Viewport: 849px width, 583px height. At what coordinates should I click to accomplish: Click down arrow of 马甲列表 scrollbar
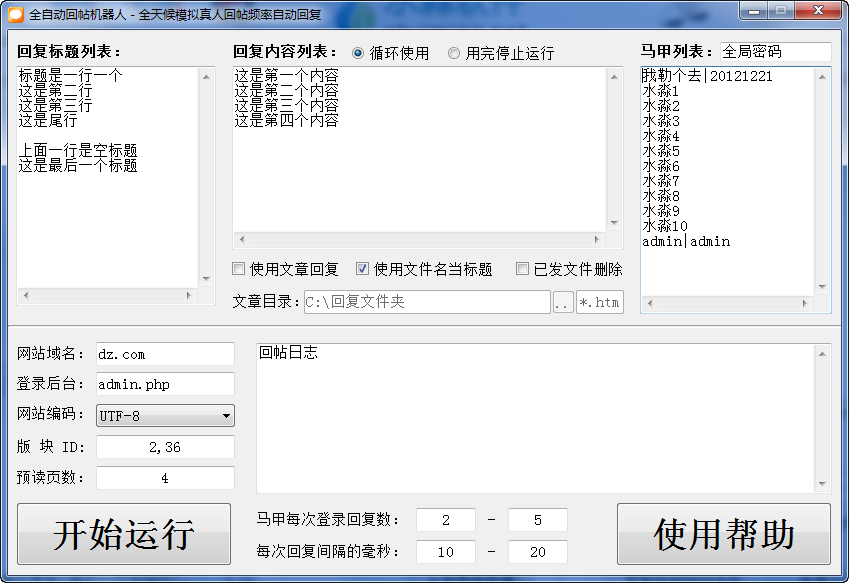(x=822, y=287)
